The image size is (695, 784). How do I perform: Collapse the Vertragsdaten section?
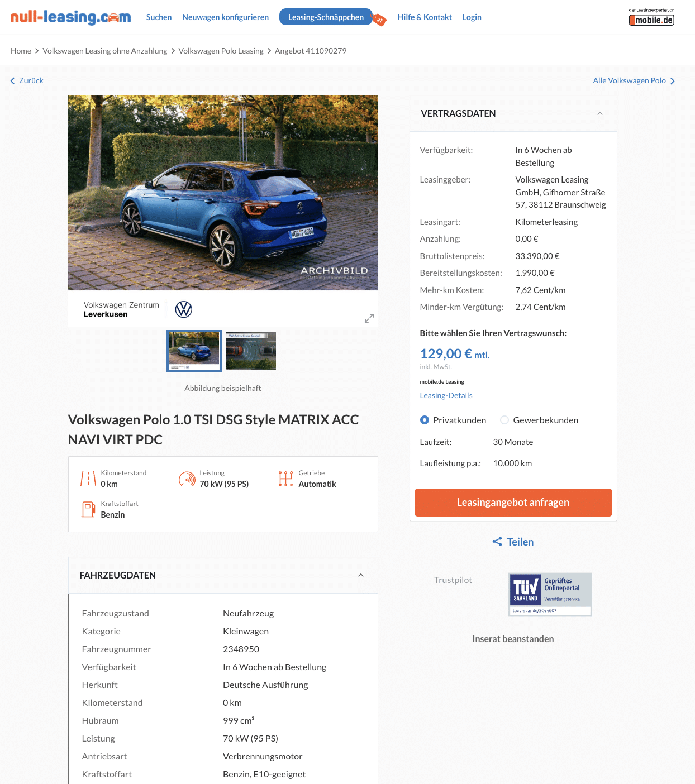(600, 113)
